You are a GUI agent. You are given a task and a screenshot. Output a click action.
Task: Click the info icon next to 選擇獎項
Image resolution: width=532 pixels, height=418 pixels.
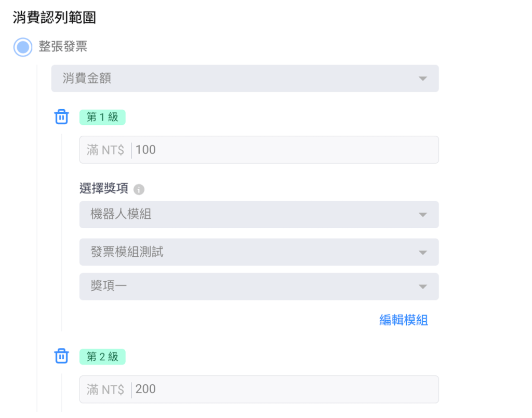pos(139,189)
